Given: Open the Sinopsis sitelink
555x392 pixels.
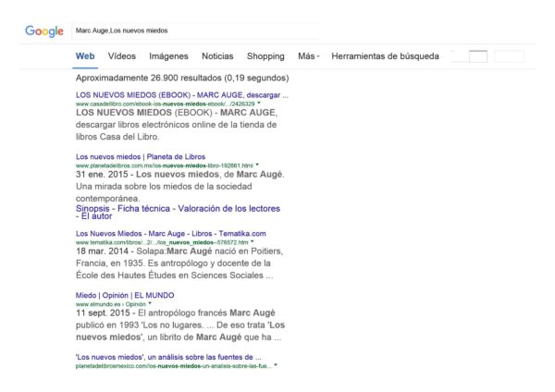Looking at the screenshot, I should pos(92,208).
